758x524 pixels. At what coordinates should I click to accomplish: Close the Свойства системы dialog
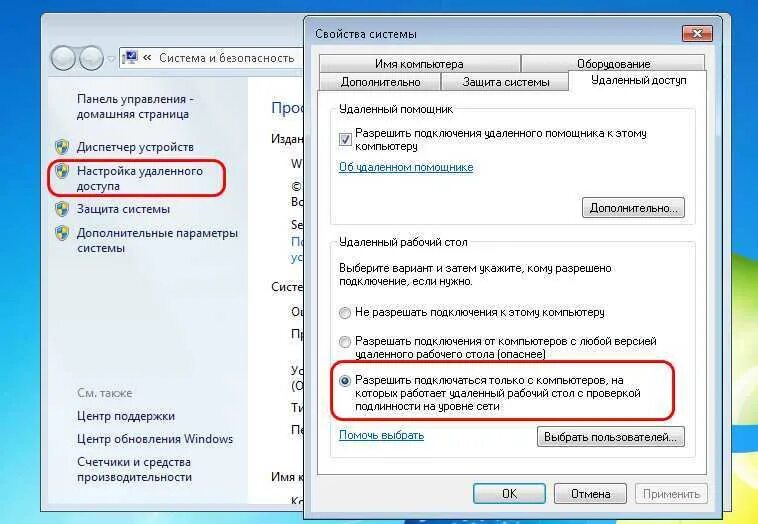point(697,34)
